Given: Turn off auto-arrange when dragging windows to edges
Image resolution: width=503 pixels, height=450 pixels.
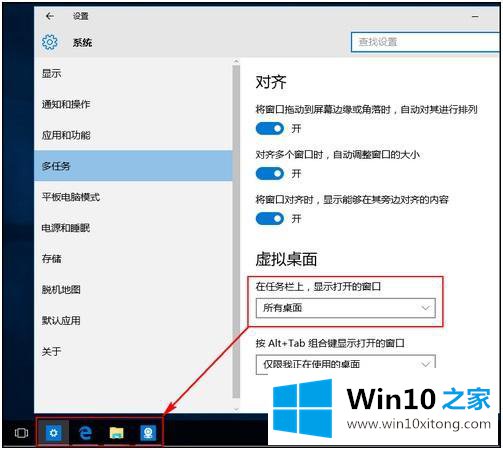Looking at the screenshot, I should click(270, 128).
